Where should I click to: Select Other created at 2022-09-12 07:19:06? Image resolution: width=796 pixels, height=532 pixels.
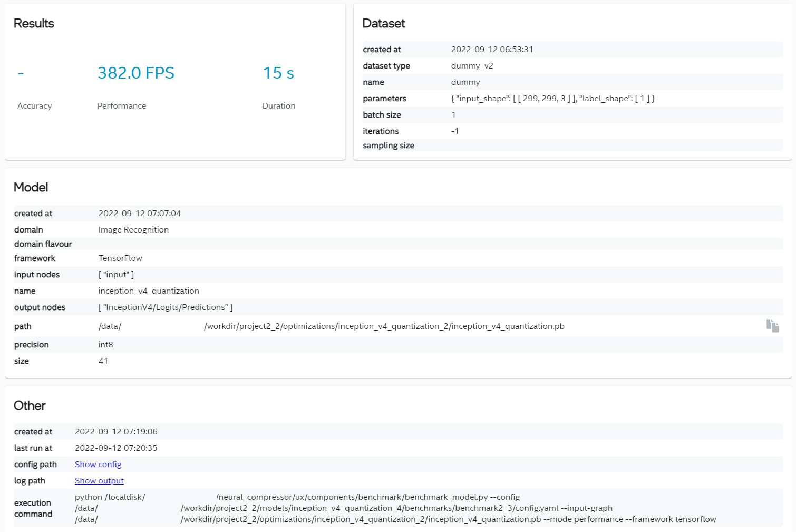point(116,431)
